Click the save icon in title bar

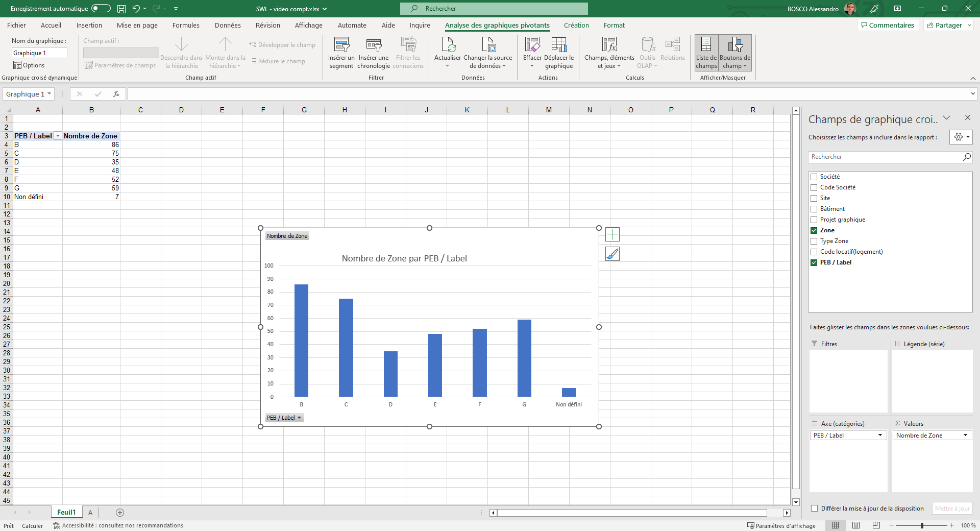tap(121, 9)
